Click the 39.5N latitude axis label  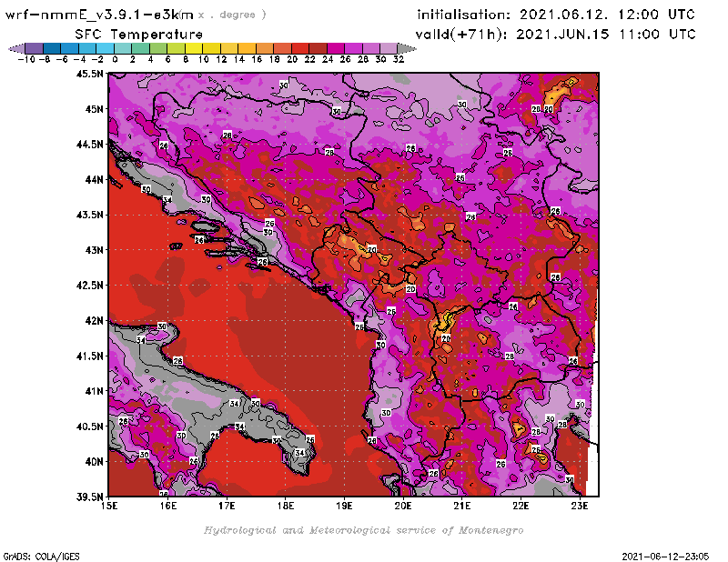click(x=89, y=497)
